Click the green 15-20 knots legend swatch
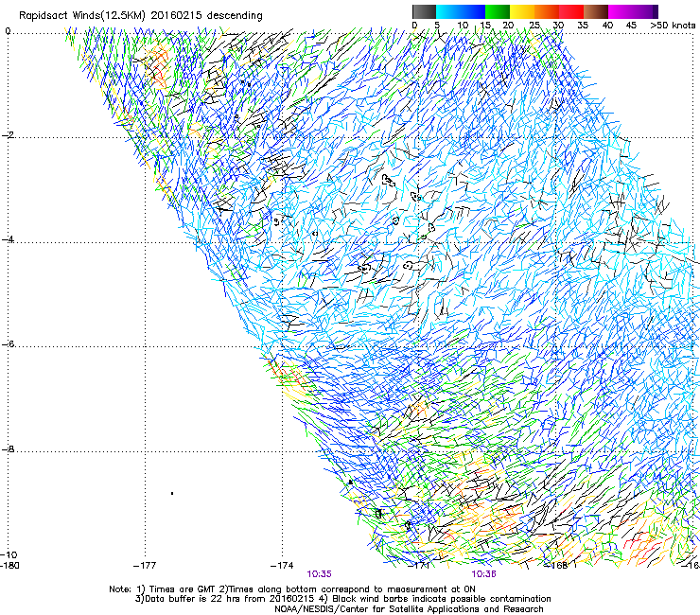The image size is (700, 615). pos(498,11)
